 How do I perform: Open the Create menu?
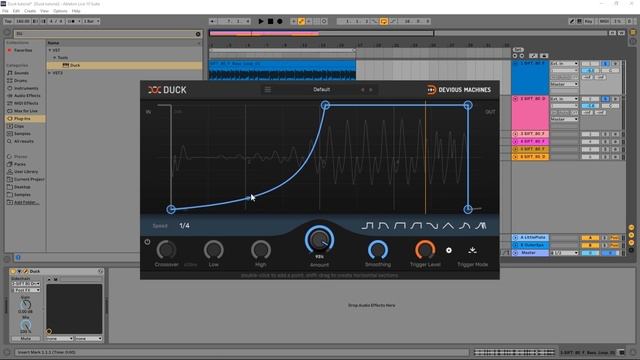(x=30, y=11)
